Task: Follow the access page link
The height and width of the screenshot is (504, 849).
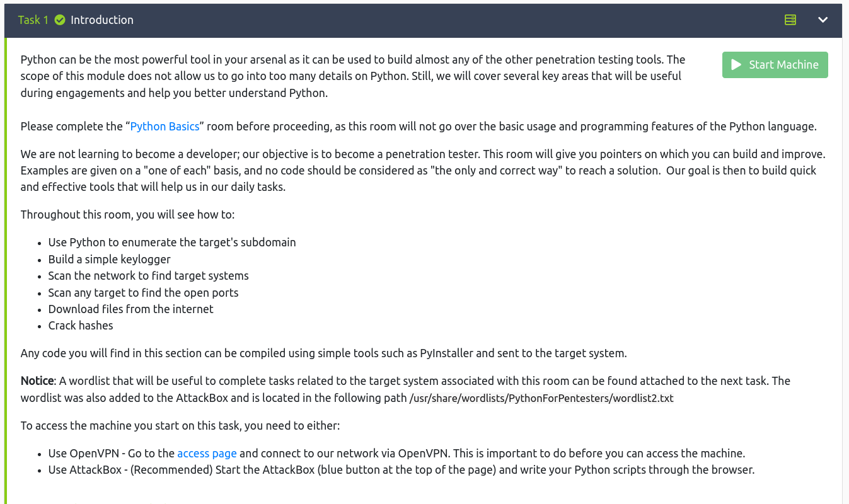Action: 207,454
